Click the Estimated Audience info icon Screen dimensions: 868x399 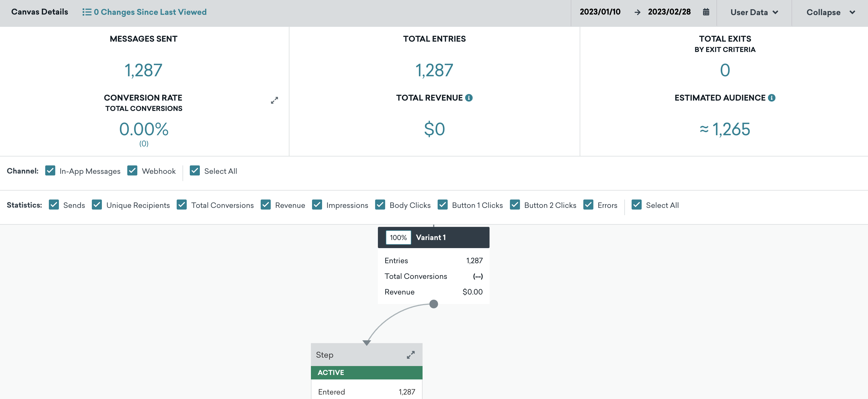[x=772, y=98]
